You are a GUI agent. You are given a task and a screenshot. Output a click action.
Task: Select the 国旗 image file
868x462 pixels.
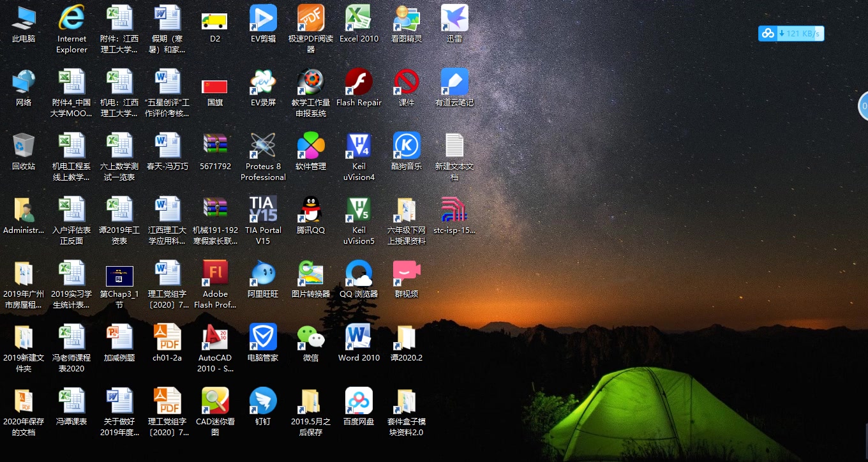(x=215, y=86)
